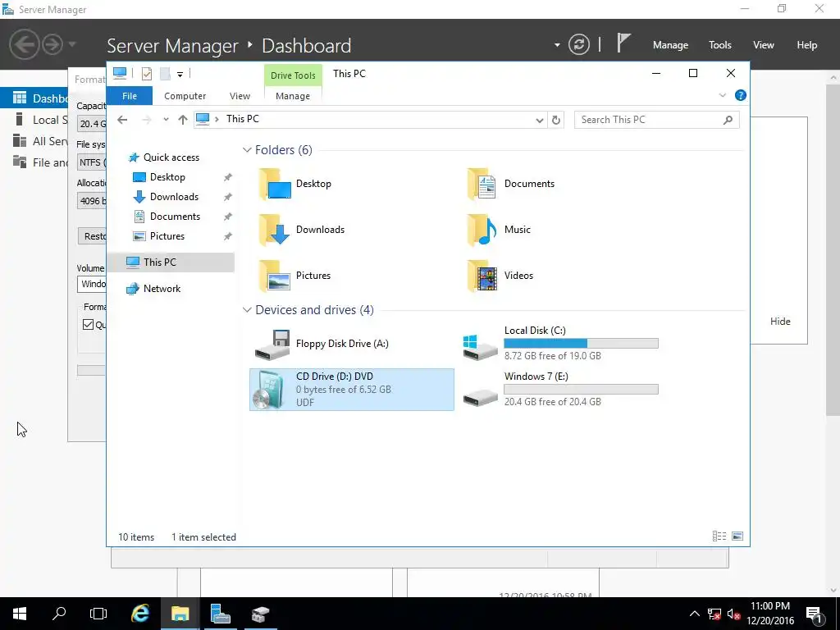Open Server Manager notifications flag
The height and width of the screenshot is (630, 840).
click(623, 43)
